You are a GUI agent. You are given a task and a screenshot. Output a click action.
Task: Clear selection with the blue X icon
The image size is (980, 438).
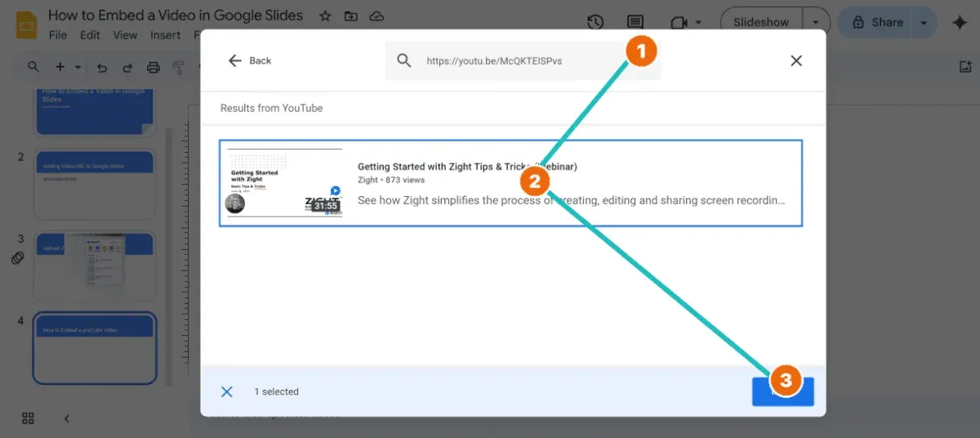227,391
